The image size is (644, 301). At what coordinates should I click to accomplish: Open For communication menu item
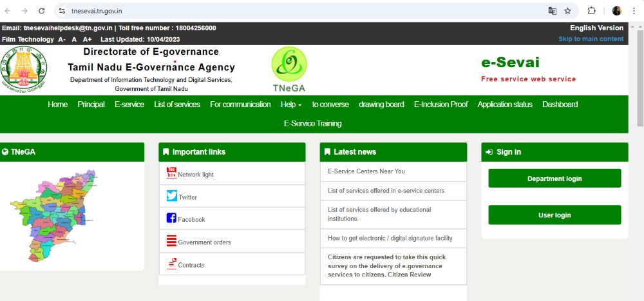coord(240,104)
